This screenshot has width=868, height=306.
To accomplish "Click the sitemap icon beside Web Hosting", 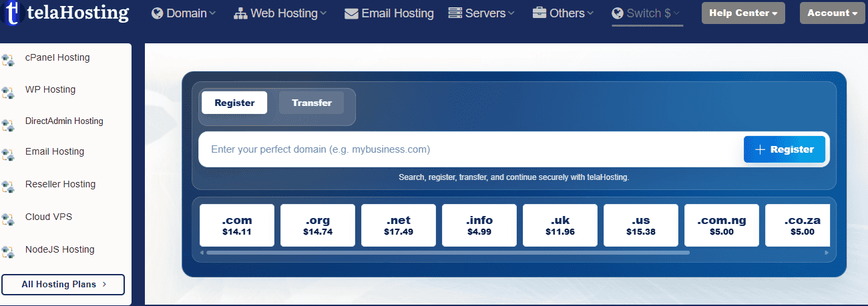I will coord(240,13).
